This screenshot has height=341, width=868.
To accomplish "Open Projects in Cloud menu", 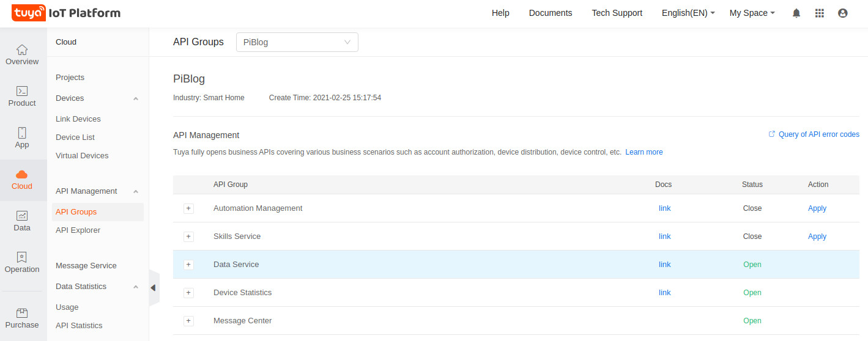I will pos(70,78).
